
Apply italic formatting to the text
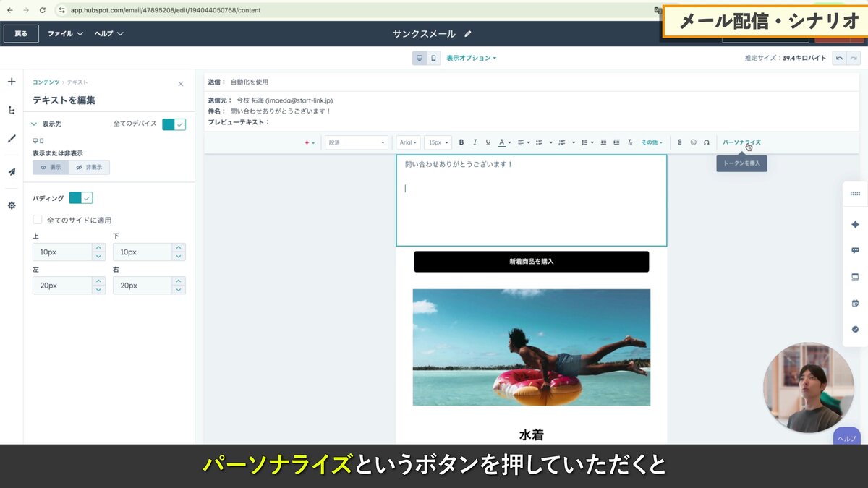(x=475, y=142)
